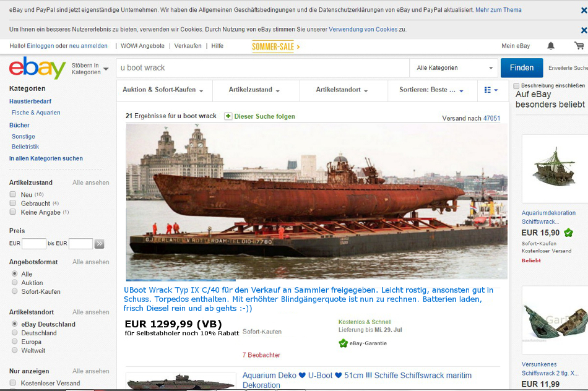The height and width of the screenshot is (391, 588).
Task: Close the cookie notice banner
Action: [583, 30]
